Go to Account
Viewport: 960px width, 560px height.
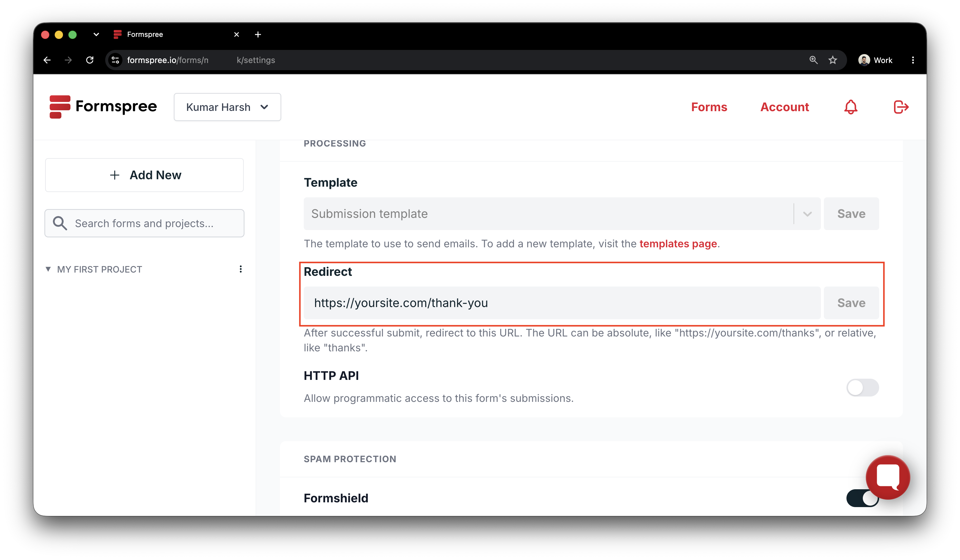pos(784,107)
